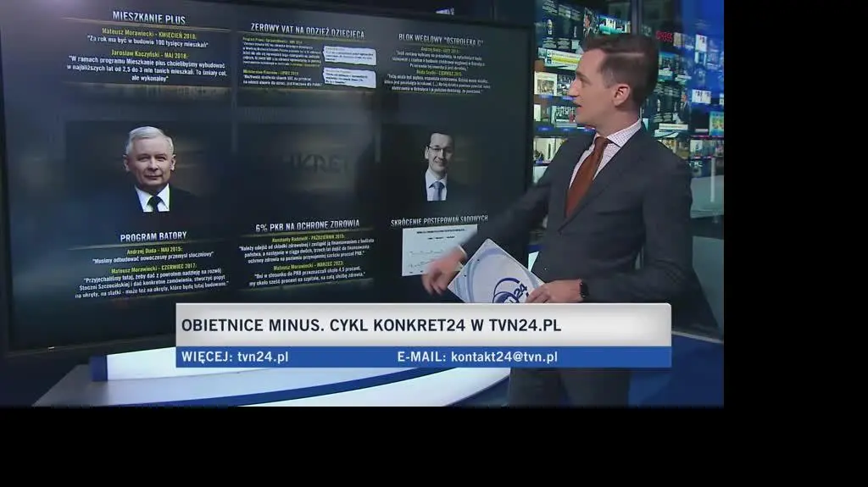868x487 pixels.
Task: Click the white text box under ZEROWY VAT
Action: pos(349,56)
